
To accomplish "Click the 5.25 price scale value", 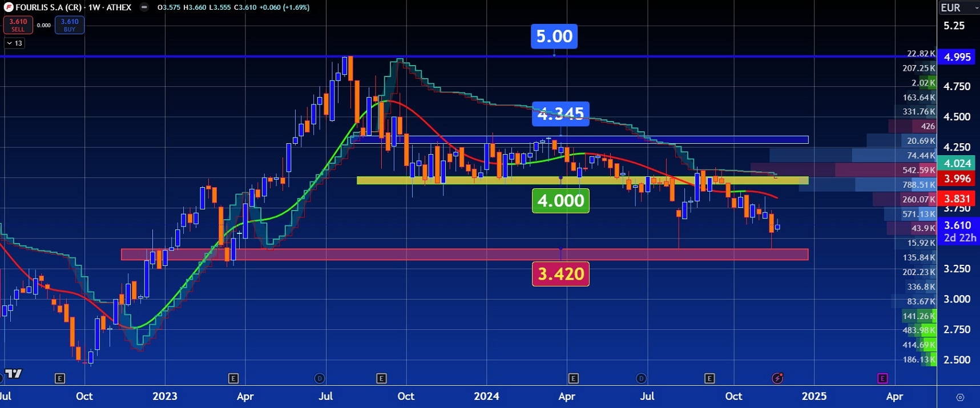I will tap(954, 26).
